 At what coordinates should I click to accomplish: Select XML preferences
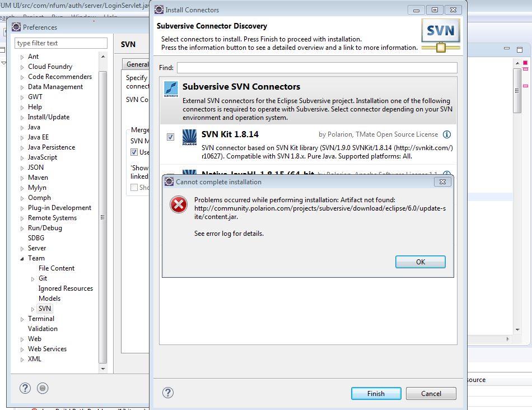pyautogui.click(x=35, y=359)
